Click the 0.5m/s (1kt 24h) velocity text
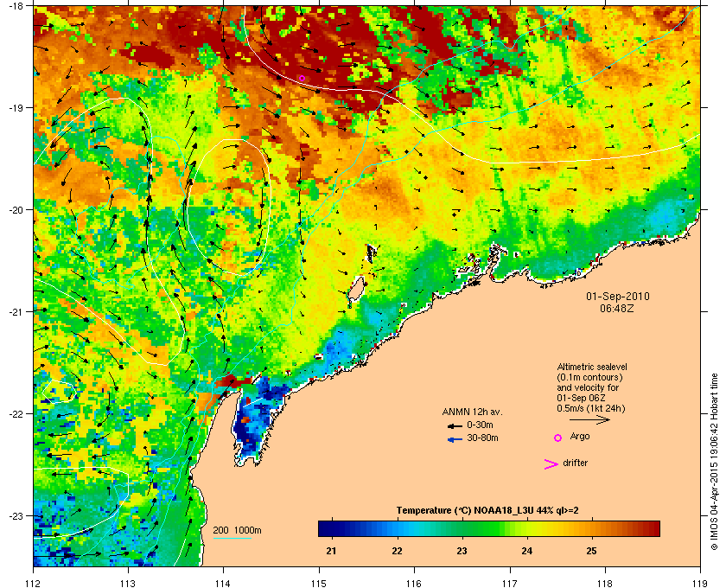This screenshot has height=588, width=726. [591, 408]
